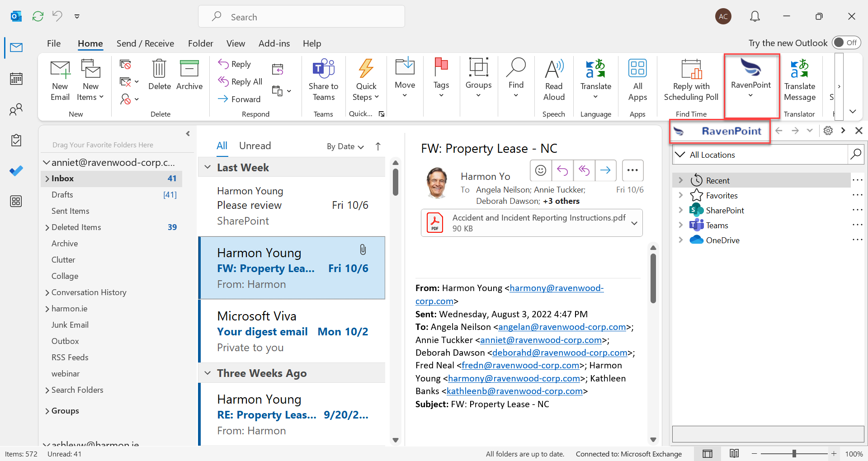Screen dimensions: 868x461
Task: Toggle the Try the new Outlook switch
Action: coord(846,42)
